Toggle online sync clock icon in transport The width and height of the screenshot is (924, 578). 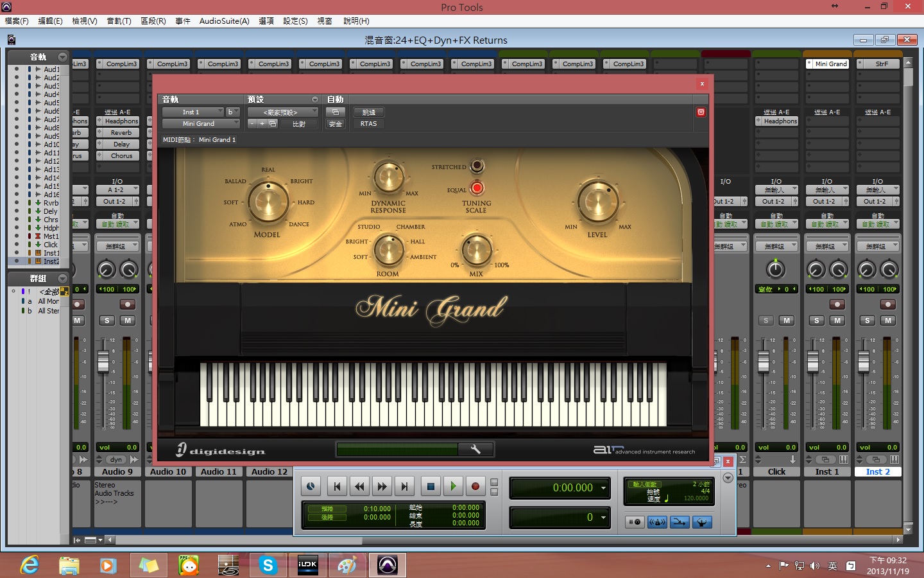click(311, 487)
